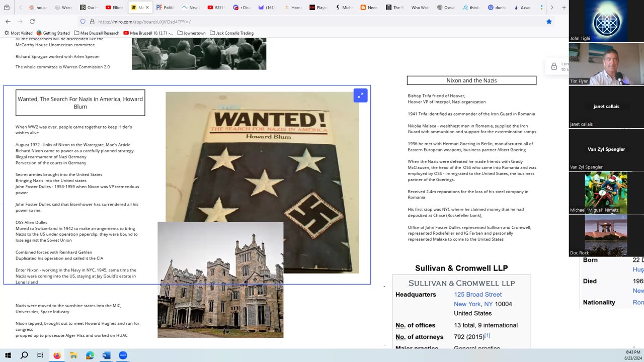
Task: Switch to the 'dunh' WordPress tab
Action: (497, 8)
